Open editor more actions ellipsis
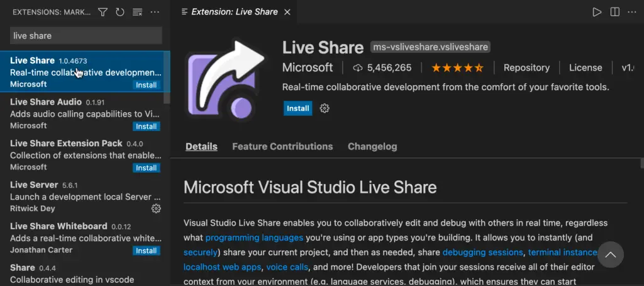Viewport: 644px width, 286px height. (x=632, y=13)
